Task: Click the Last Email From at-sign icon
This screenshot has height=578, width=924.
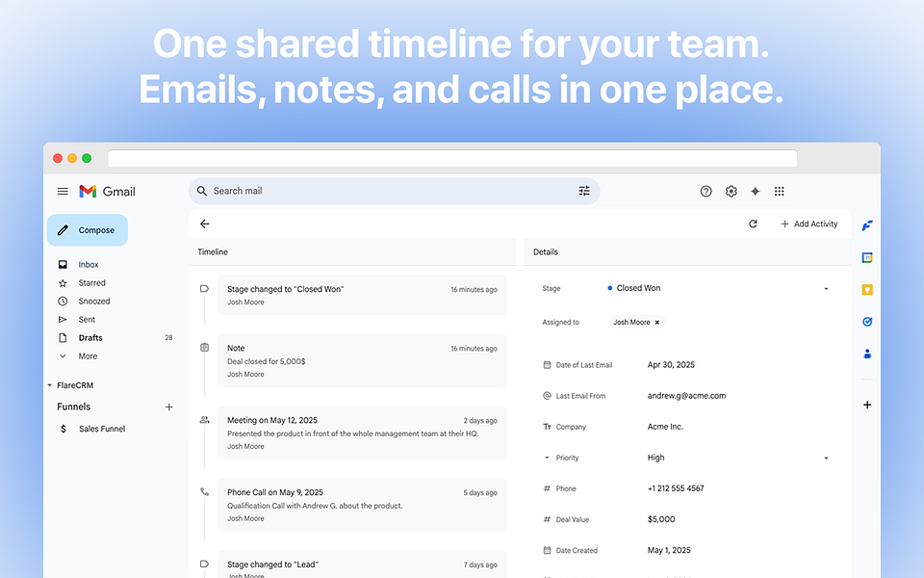Action: click(547, 396)
